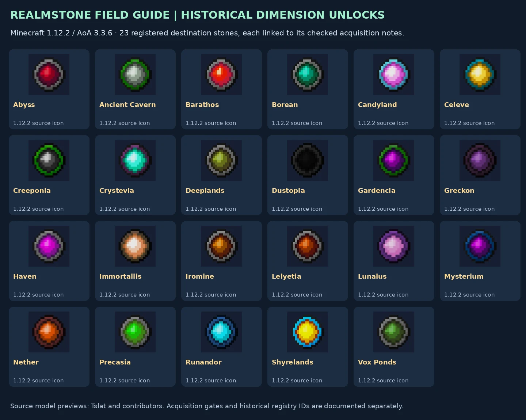Click "1.12.2 source icon" under Celeve
The width and height of the screenshot is (526, 420).
[469, 123]
